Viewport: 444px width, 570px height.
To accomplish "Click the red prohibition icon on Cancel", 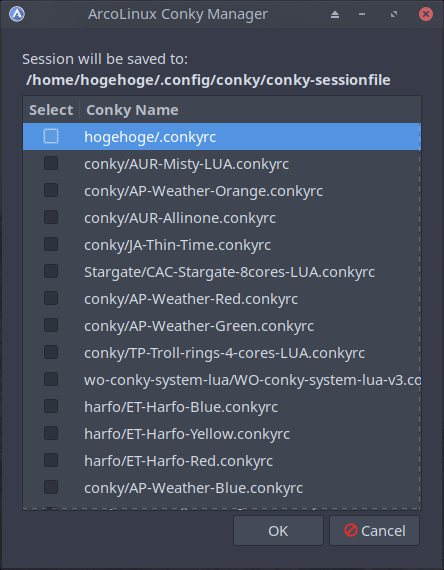I will coord(351,530).
